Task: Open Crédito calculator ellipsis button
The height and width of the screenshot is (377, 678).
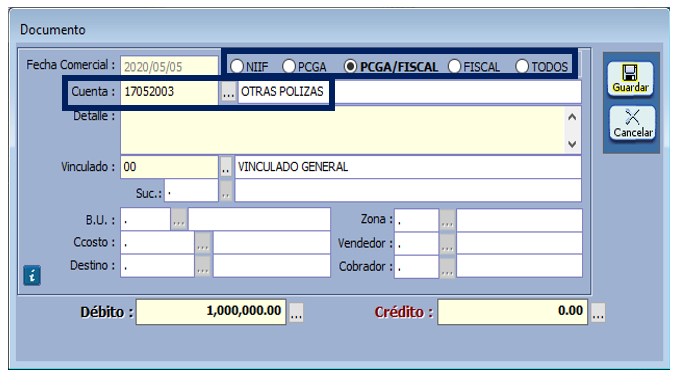Action: coord(598,312)
